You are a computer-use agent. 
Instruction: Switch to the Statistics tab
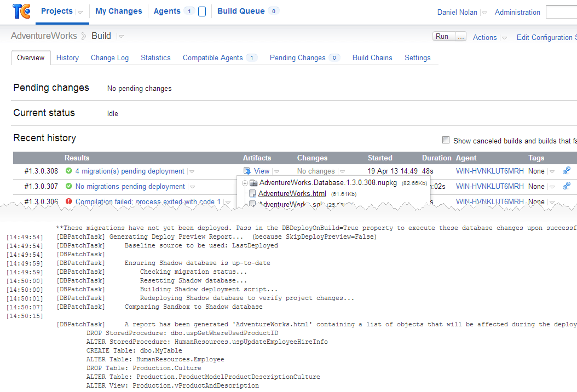(155, 58)
